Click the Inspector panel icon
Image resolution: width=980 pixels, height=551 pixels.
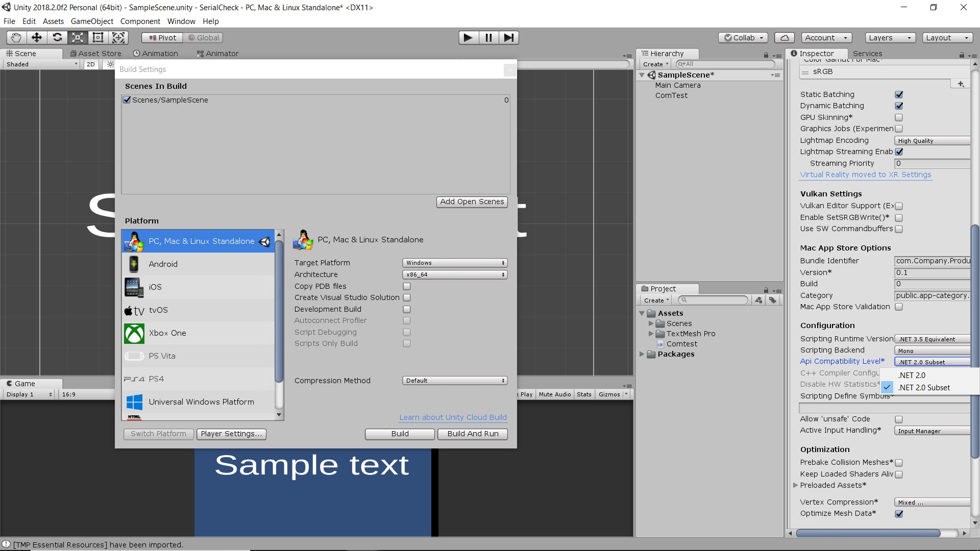coord(796,53)
